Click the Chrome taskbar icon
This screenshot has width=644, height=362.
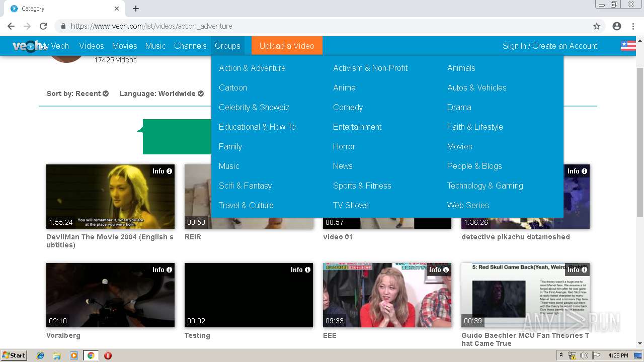91,355
